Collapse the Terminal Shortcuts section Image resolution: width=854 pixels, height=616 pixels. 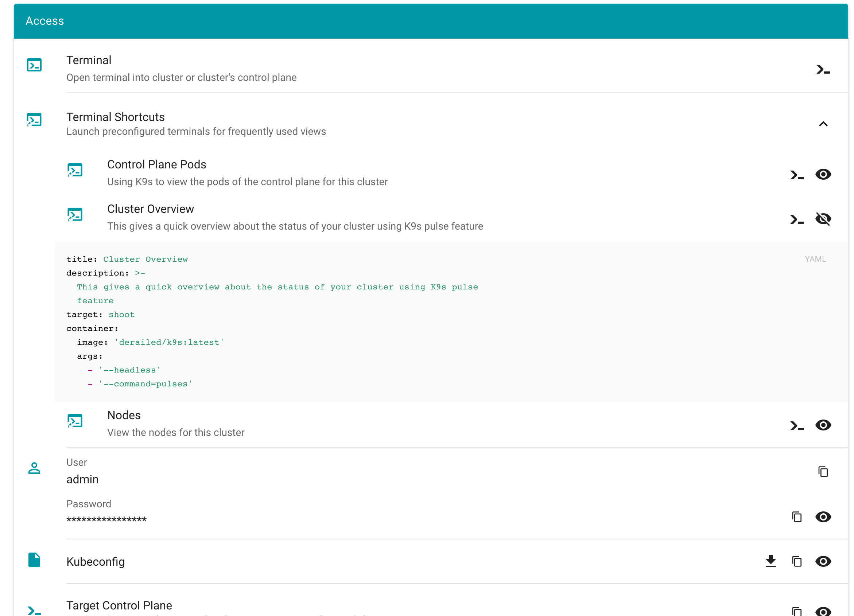click(x=823, y=124)
